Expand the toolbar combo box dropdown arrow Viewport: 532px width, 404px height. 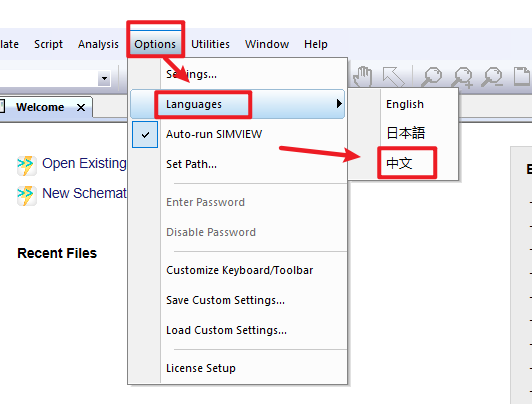click(104, 79)
